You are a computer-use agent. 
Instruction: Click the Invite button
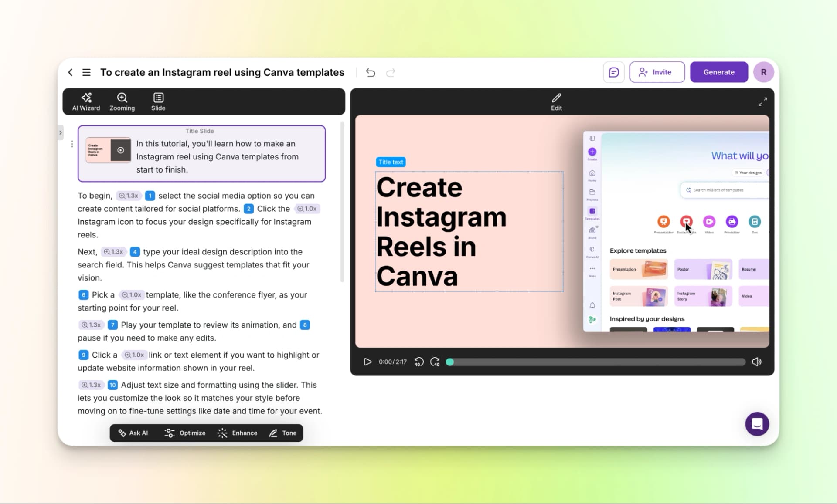657,72
